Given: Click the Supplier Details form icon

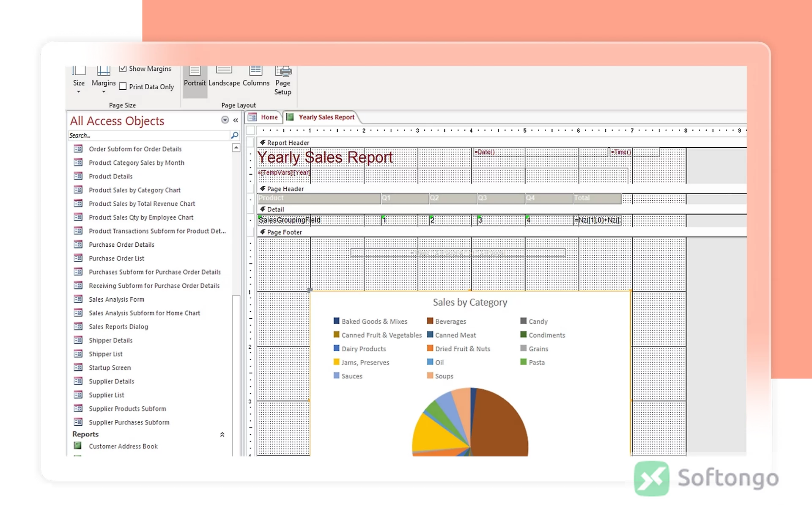Looking at the screenshot, I should click(78, 381).
